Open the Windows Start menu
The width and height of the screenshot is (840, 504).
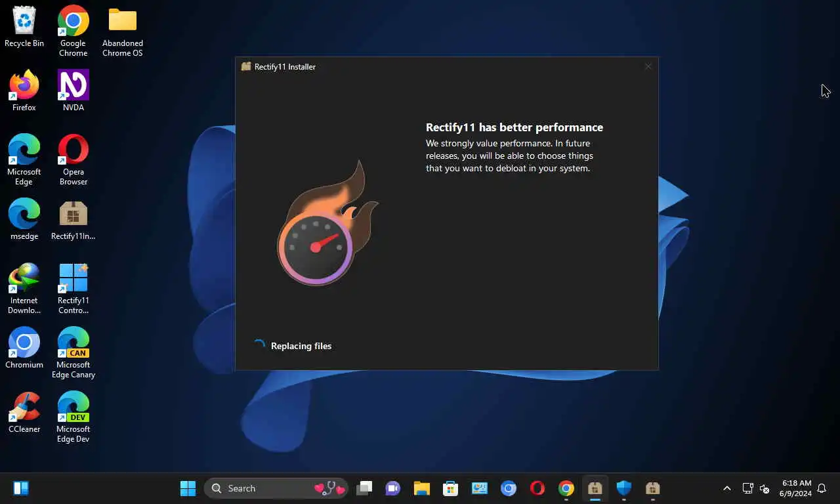(188, 488)
